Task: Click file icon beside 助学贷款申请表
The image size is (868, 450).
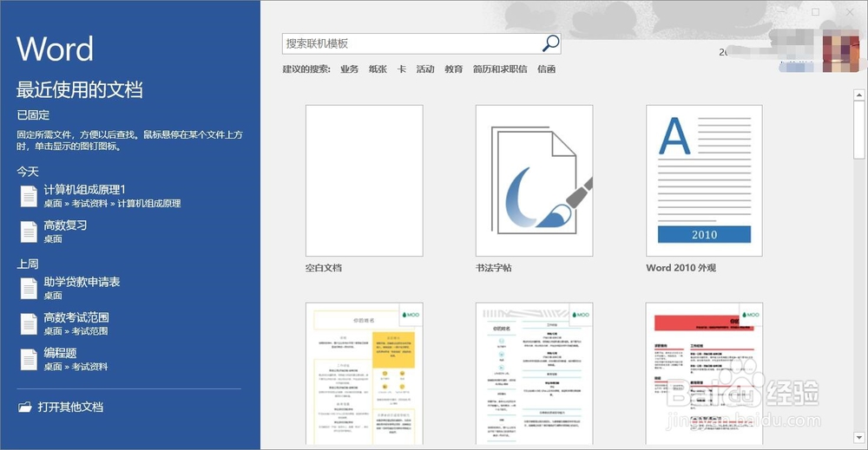Action: pyautogui.click(x=29, y=288)
